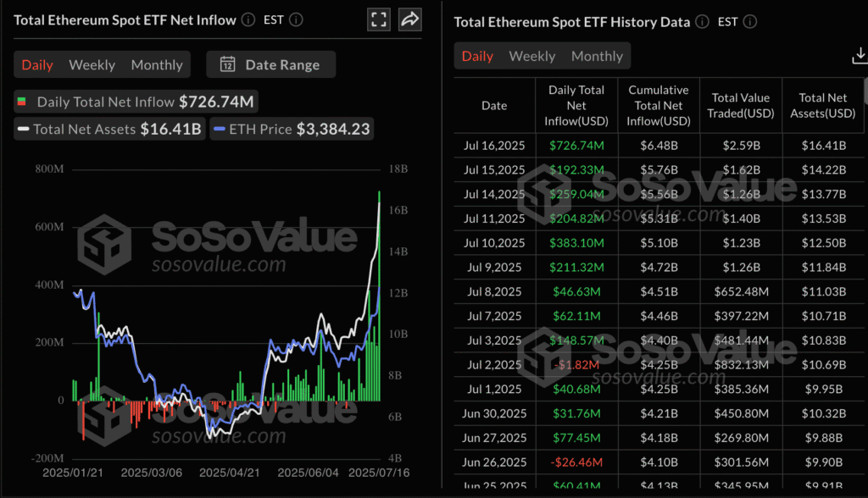Click the calendar icon in Date Range
This screenshot has width=868, height=498.
pyautogui.click(x=227, y=64)
